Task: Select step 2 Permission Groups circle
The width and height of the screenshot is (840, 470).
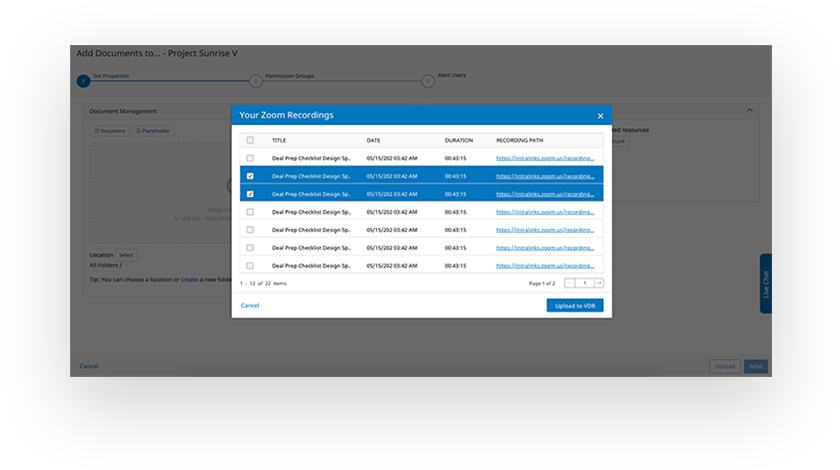Action: tap(256, 81)
